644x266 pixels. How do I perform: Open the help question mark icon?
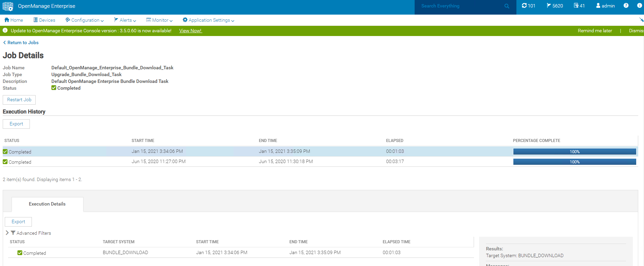(x=626, y=5)
